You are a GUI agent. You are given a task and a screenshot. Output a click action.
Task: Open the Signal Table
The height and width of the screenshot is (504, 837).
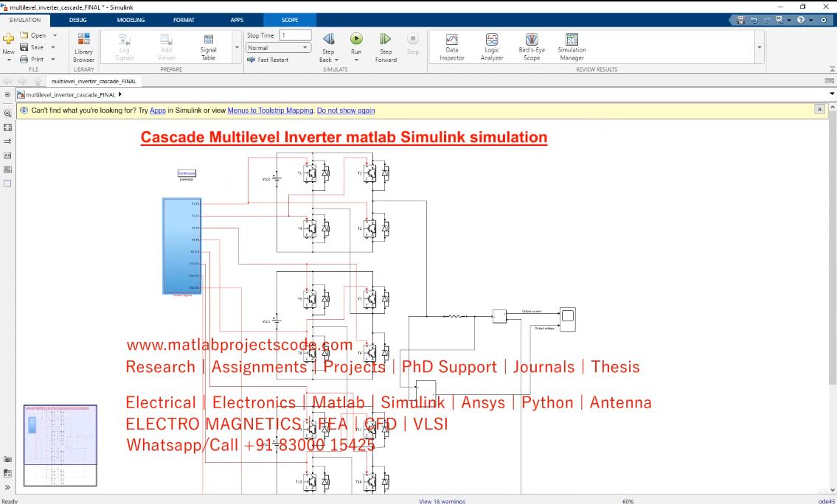pyautogui.click(x=208, y=47)
